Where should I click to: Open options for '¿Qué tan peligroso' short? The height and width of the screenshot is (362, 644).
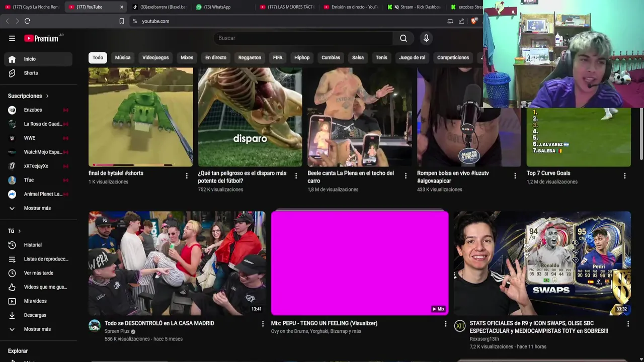296,176
